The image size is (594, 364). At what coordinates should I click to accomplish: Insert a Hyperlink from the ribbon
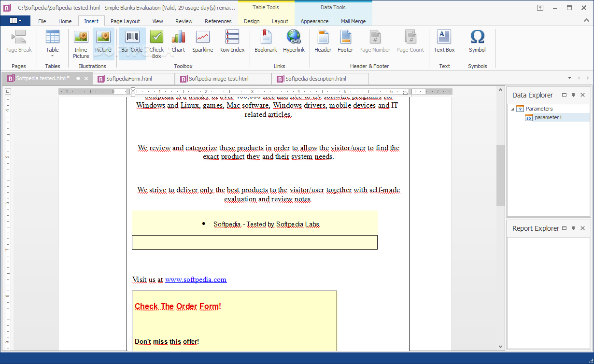(x=294, y=42)
